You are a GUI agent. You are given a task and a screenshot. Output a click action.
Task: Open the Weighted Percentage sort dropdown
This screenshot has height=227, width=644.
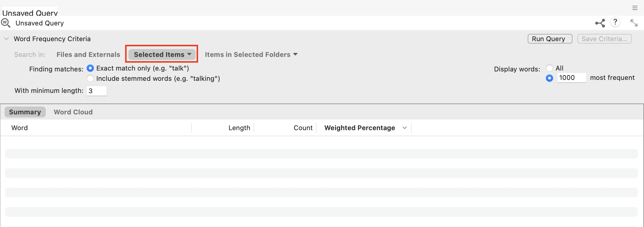405,128
